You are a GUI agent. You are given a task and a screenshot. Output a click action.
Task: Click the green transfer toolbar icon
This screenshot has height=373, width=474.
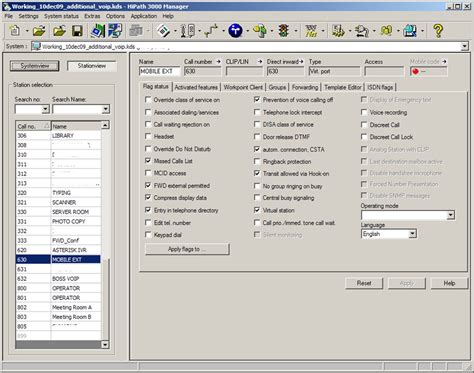pos(98,31)
